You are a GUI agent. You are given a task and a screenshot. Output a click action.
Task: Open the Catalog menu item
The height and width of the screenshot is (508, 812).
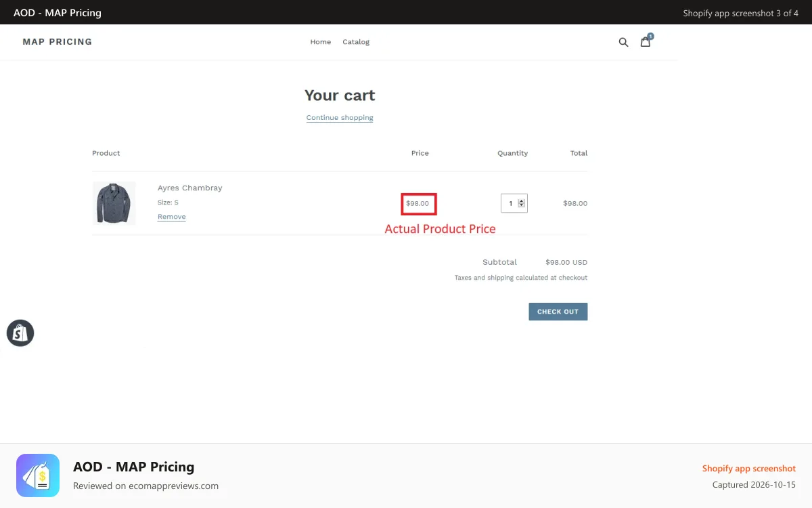pos(356,42)
